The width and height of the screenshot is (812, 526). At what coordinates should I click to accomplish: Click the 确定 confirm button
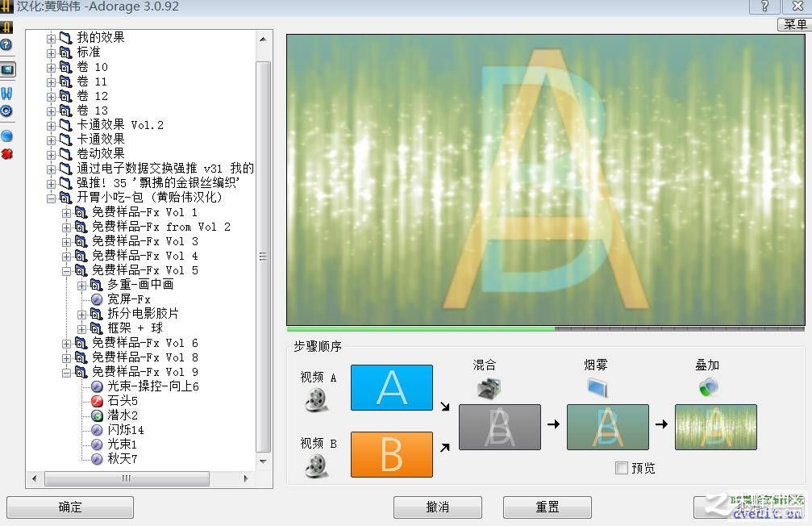point(70,507)
